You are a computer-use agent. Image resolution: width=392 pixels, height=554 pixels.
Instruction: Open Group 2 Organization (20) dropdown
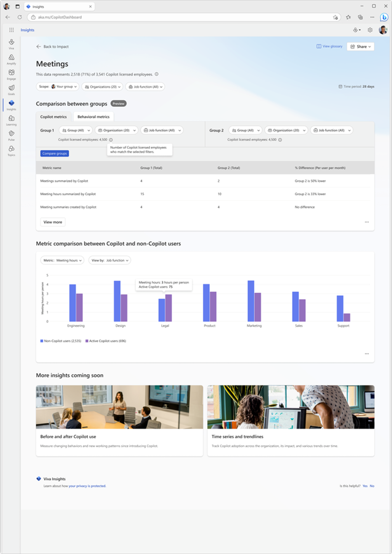[286, 130]
